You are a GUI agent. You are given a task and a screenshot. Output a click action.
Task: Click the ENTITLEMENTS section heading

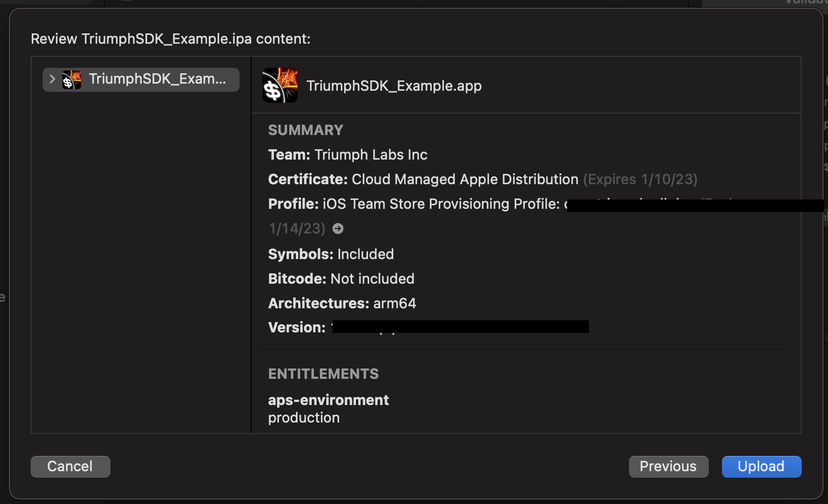323,374
